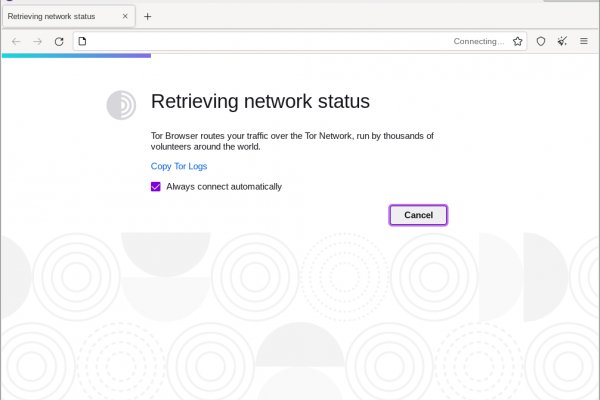
Task: Click the Cancel button
Action: [418, 215]
